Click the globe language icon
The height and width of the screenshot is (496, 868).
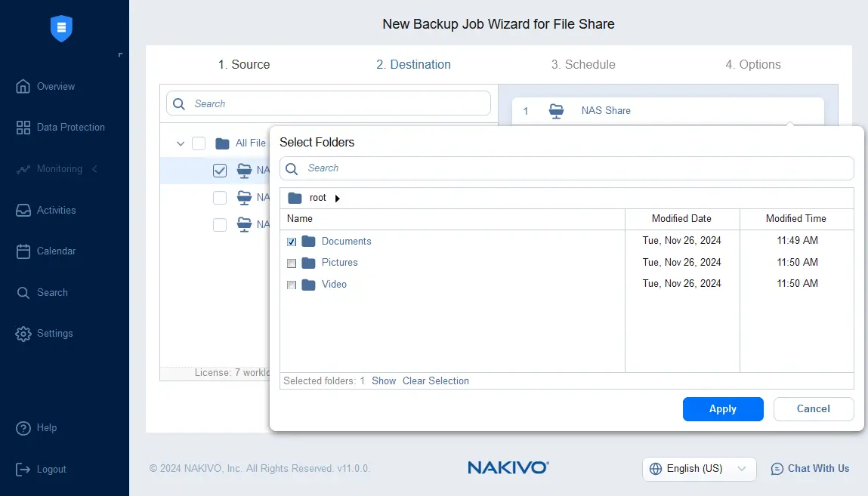[656, 469]
